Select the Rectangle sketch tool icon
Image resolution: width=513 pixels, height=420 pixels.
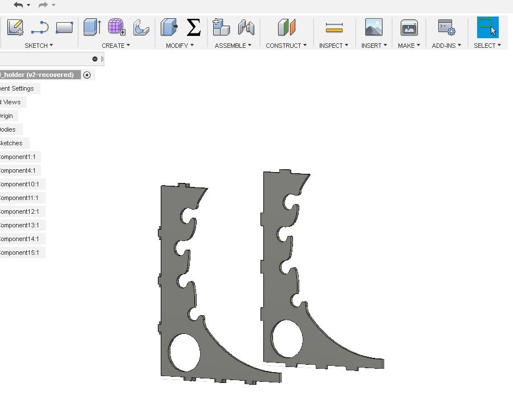coord(64,27)
